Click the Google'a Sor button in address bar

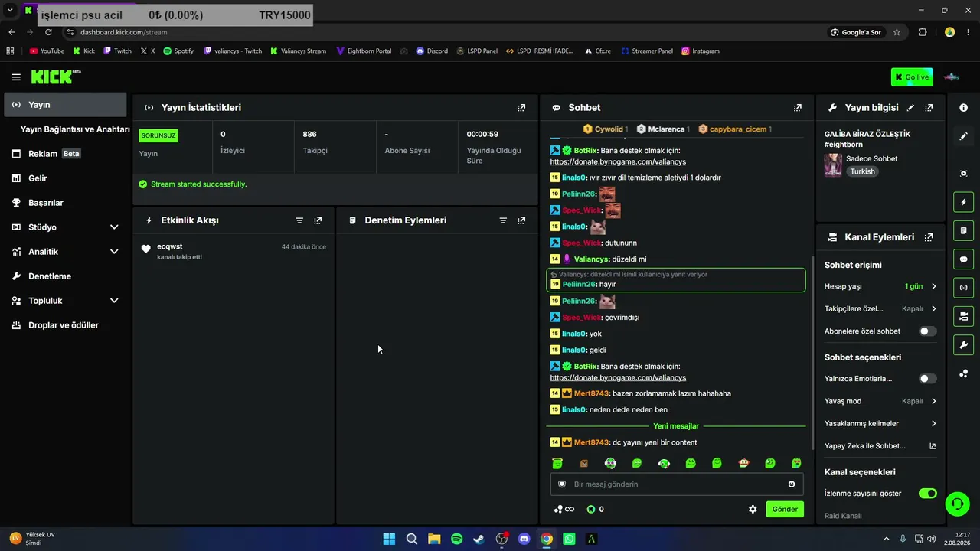click(856, 32)
